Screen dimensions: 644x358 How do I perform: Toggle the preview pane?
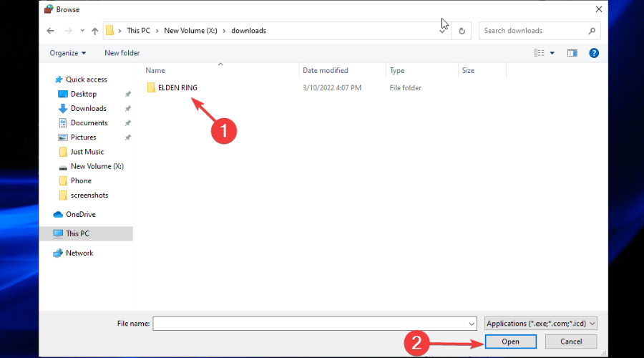(x=572, y=53)
